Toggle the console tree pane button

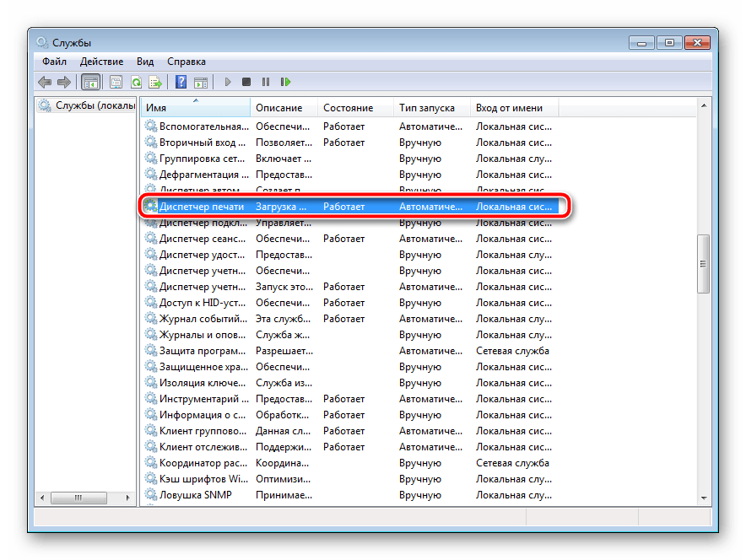90,82
